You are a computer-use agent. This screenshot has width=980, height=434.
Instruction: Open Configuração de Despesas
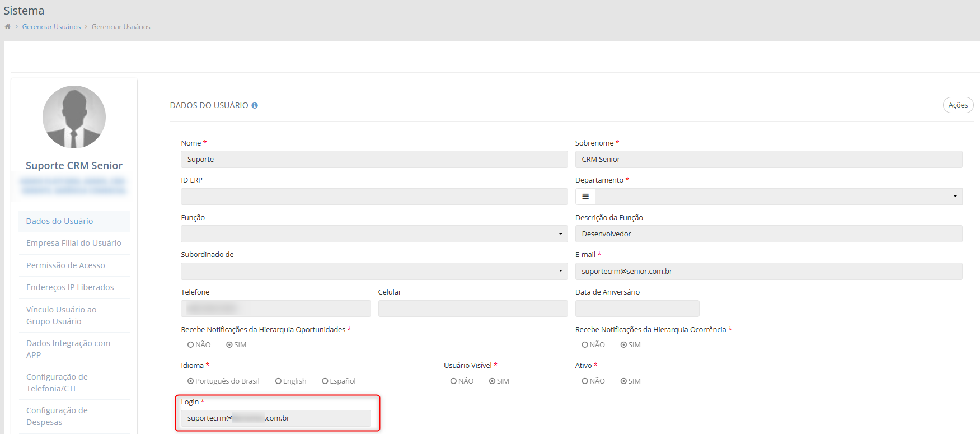click(x=74, y=416)
